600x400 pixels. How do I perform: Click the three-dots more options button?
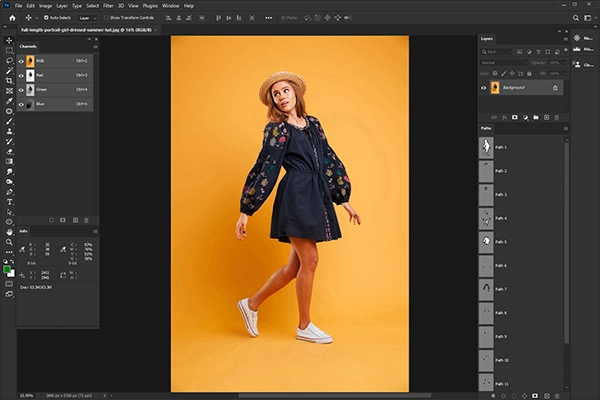269,18
